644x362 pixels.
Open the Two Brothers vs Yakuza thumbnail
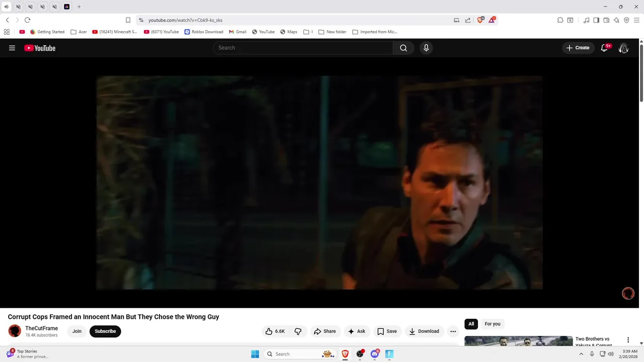coord(518,341)
